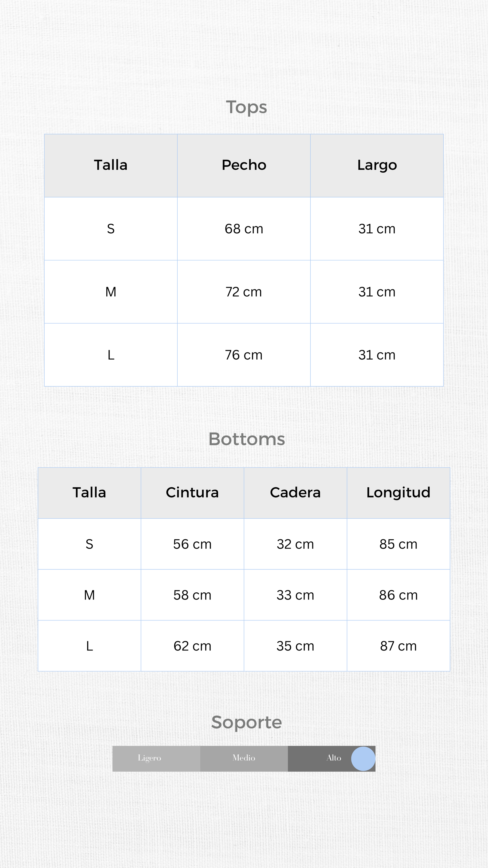The image size is (488, 868).
Task: Click the Cadera column header
Action: tap(295, 493)
